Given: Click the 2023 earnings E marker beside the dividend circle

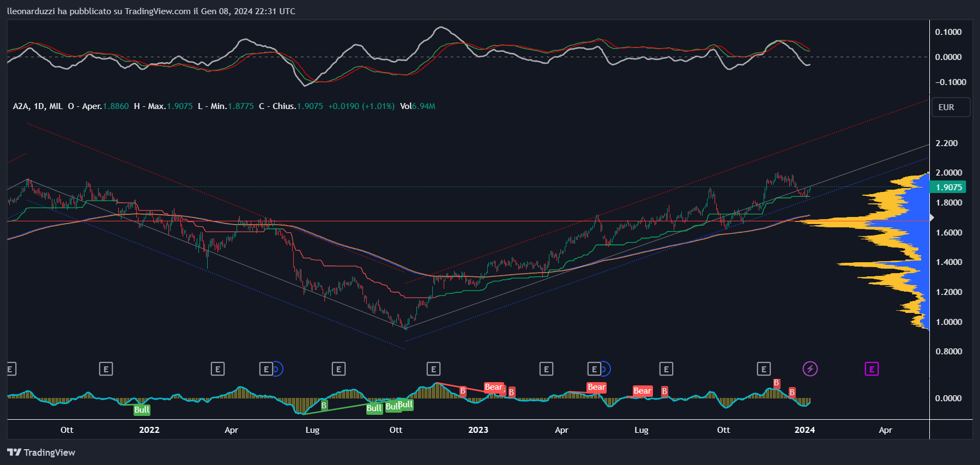Looking at the screenshot, I should [594, 369].
